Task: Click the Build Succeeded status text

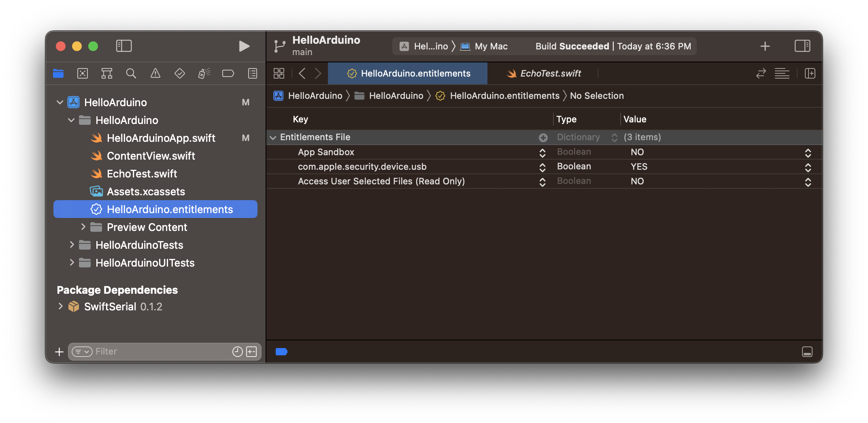Action: [613, 46]
